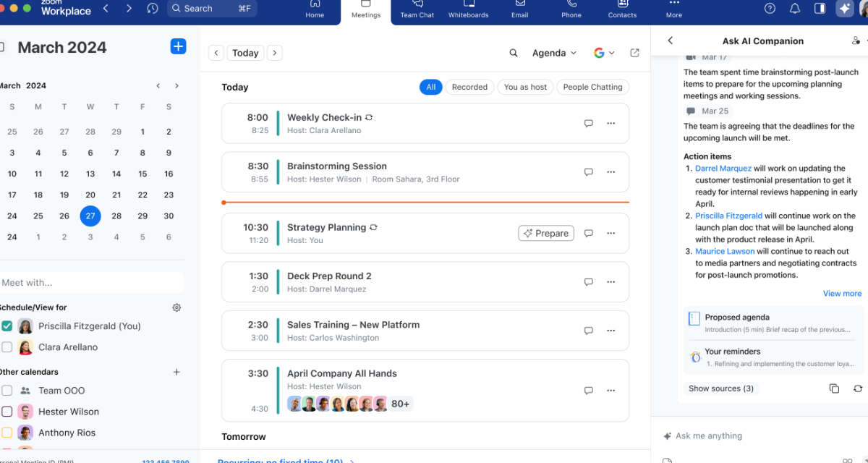Open chat for Deck Prep Round 2
The width and height of the screenshot is (868, 463).
point(589,282)
